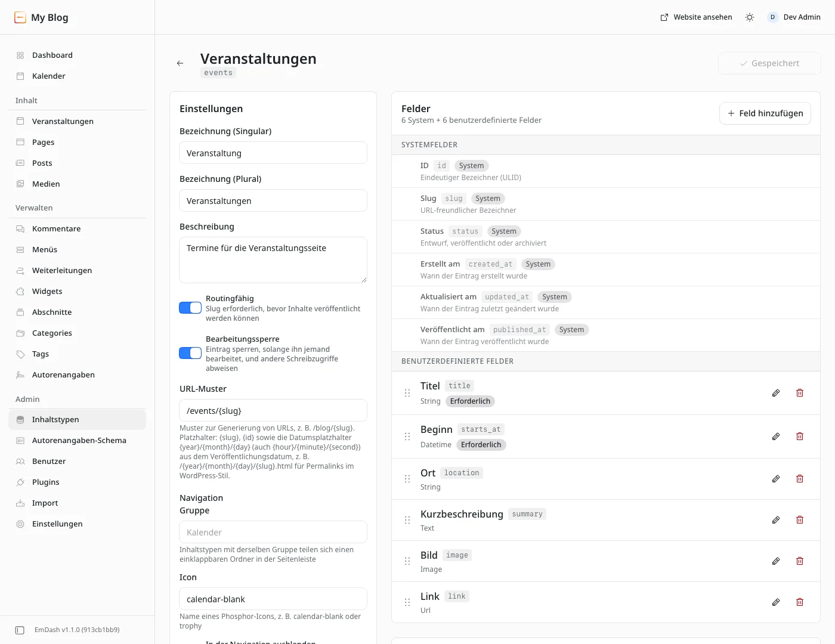Edit the Ort field with pencil icon

(x=776, y=479)
